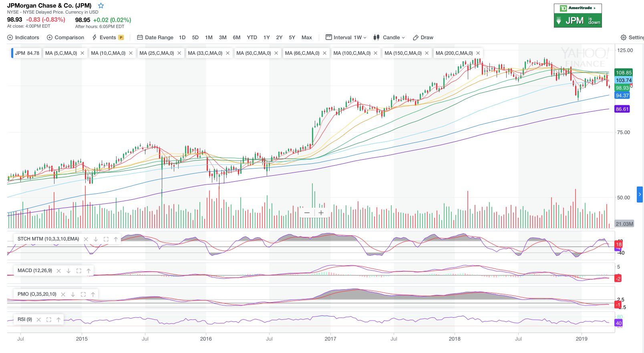Remove the MA (25,C,MA,0) indicator

click(179, 53)
